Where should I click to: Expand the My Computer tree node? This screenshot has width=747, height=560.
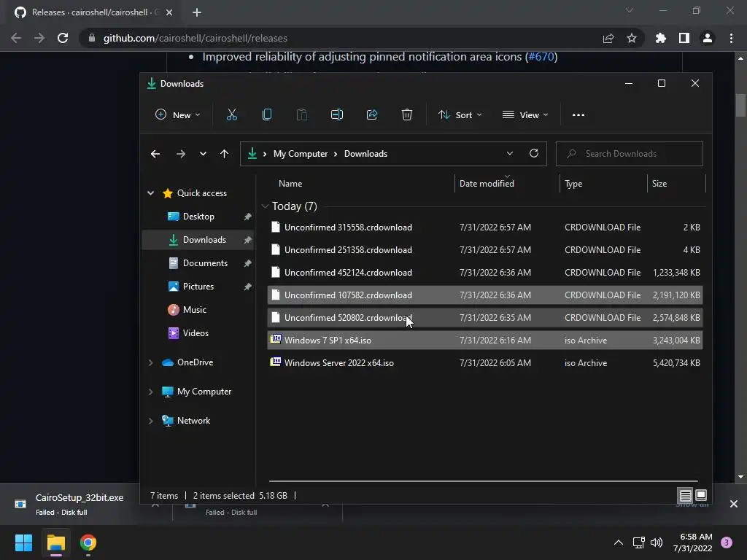150,392
